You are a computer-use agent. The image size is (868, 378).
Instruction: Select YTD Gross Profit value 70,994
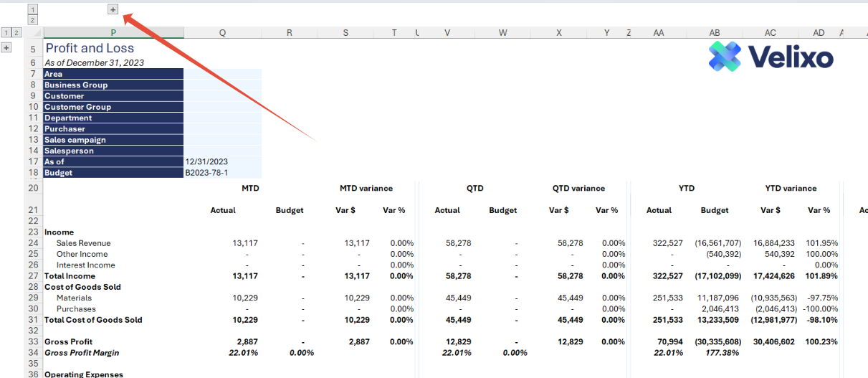671,341
